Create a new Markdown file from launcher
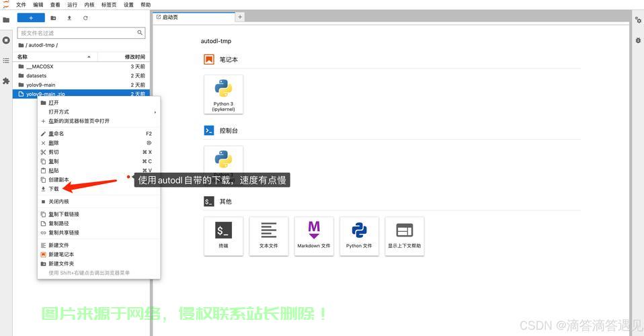Viewport: 644px width, 336px height. click(314, 235)
